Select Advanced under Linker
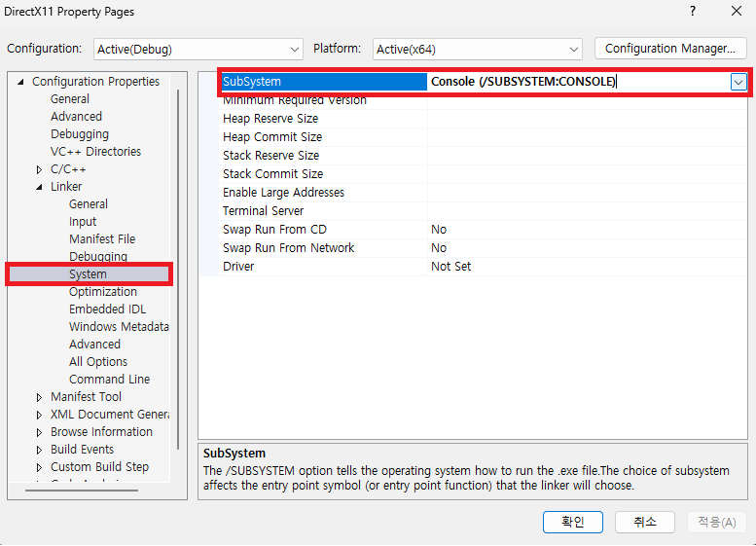The height and width of the screenshot is (546, 756). tap(94, 345)
